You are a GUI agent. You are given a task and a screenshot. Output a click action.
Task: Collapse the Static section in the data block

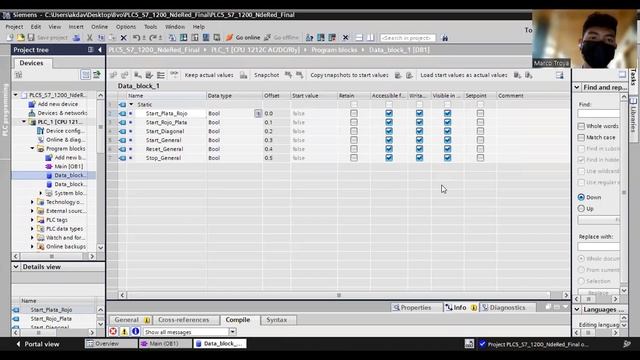(x=131, y=104)
